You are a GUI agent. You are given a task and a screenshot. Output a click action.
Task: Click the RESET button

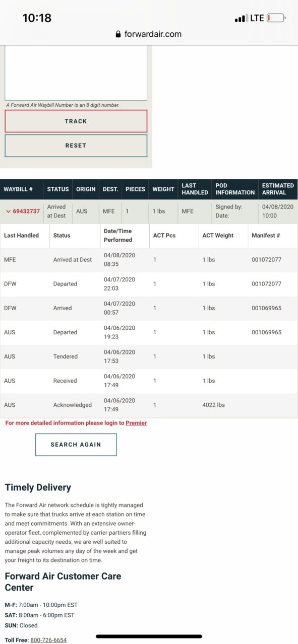(76, 146)
